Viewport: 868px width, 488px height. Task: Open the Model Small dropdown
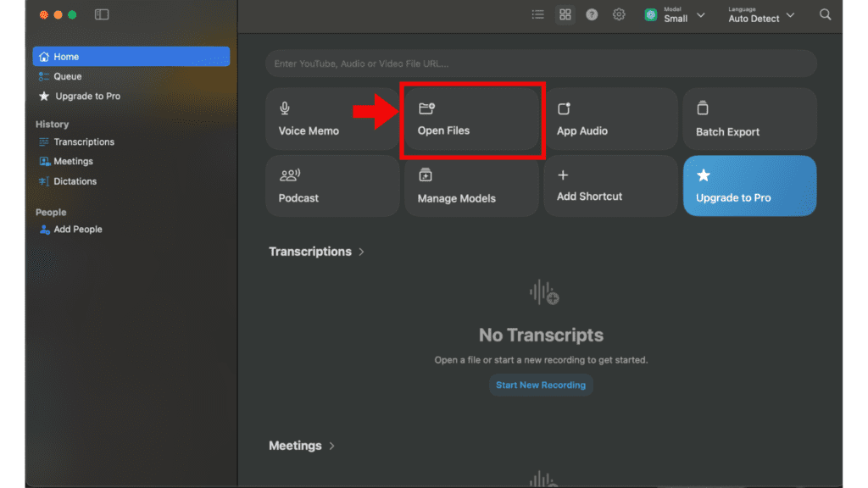point(676,14)
